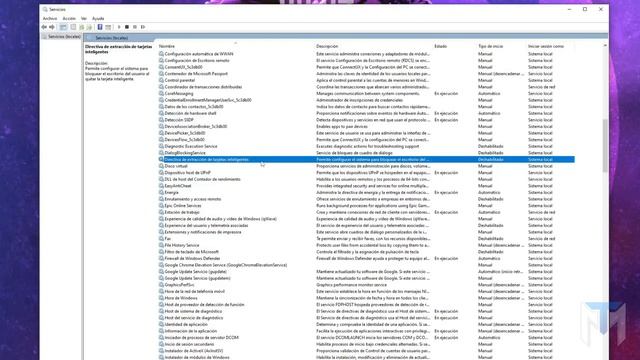Go forward with the toolbar Forward arrow
The height and width of the screenshot is (360, 640).
coord(52,27)
